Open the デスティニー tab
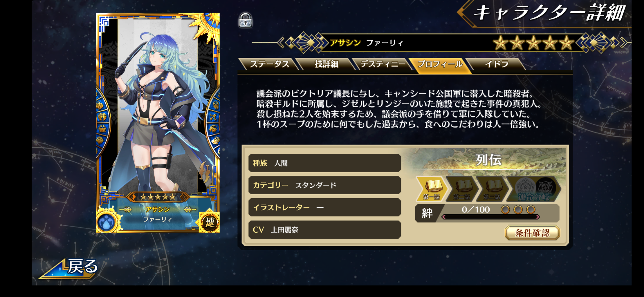Viewport: 644px width, 297px height. pos(383,64)
